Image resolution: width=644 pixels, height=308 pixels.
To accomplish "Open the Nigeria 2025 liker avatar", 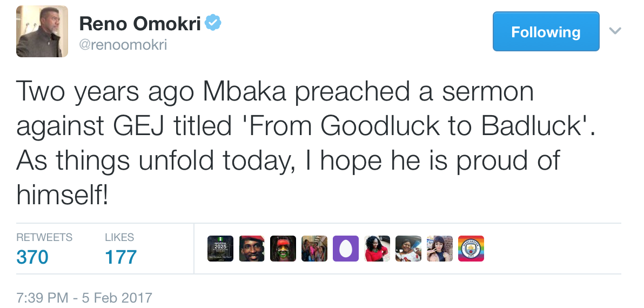I will 220,249.
